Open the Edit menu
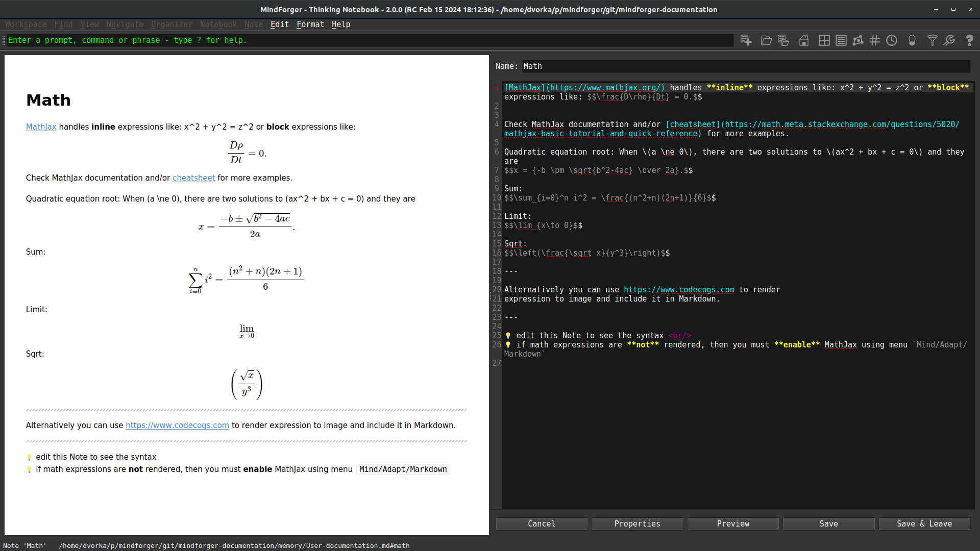 click(279, 24)
